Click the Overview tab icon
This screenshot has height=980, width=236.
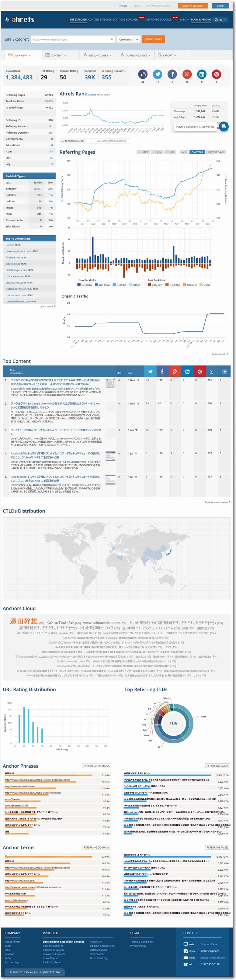pyautogui.click(x=10, y=55)
